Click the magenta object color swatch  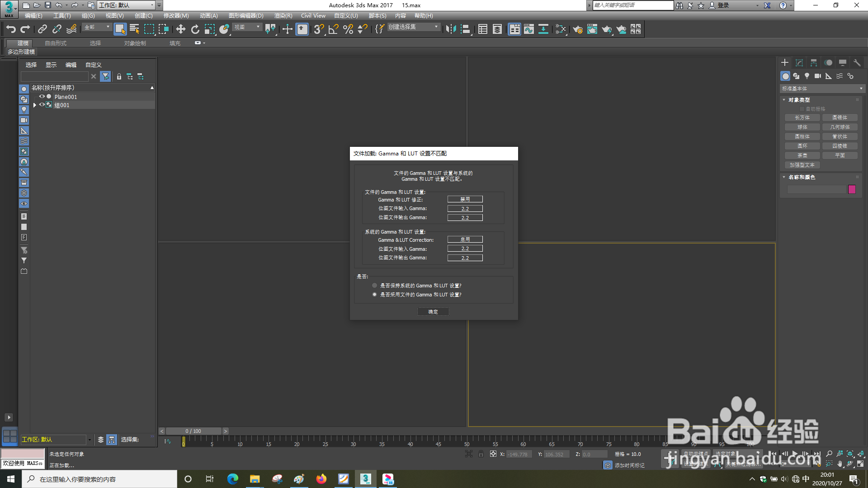pos(852,189)
